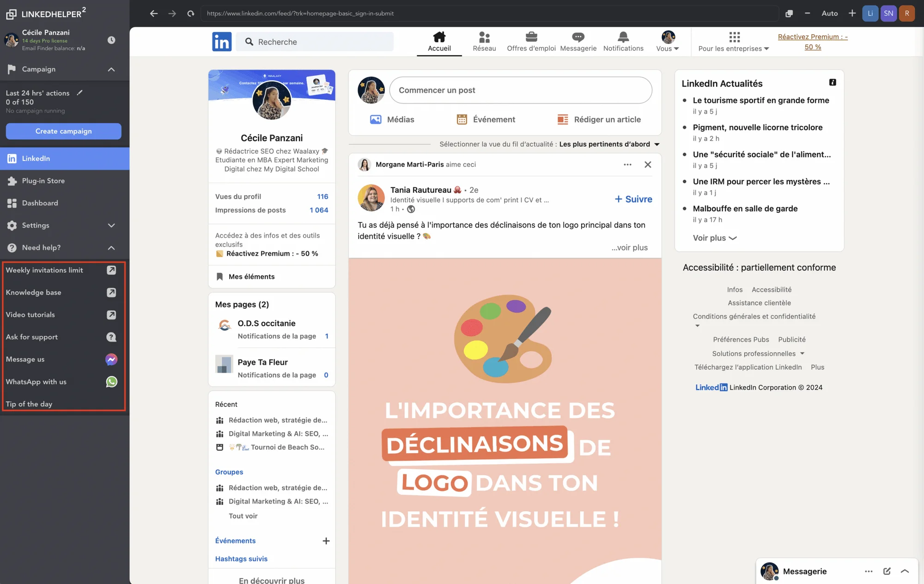The image size is (924, 584).
Task: Open Réactivez Premium -50% link in header
Action: click(813, 42)
